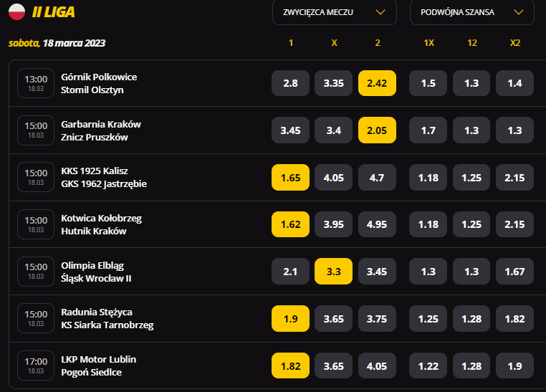Select 3.75 odds for KS Siarka Tarnobrzeg win
The width and height of the screenshot is (546, 392).
pos(377,318)
